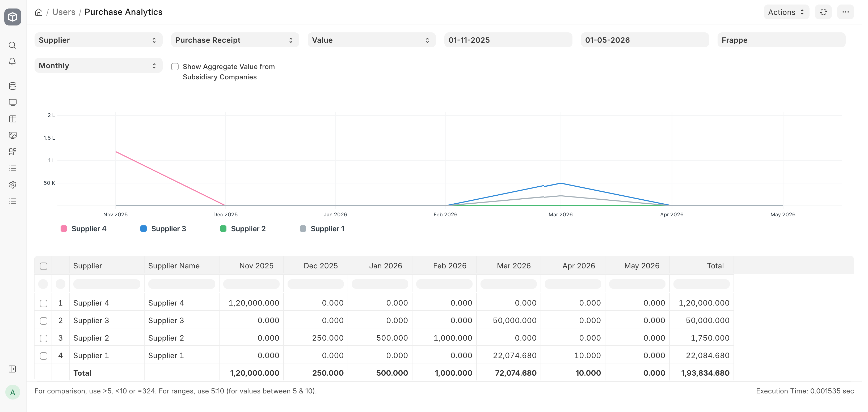The height and width of the screenshot is (412, 868).
Task: Open notifications bell icon
Action: (x=12, y=62)
